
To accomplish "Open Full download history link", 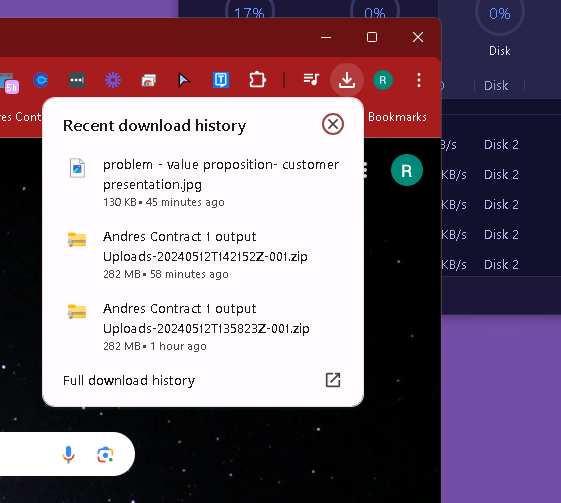I will click(x=129, y=380).
